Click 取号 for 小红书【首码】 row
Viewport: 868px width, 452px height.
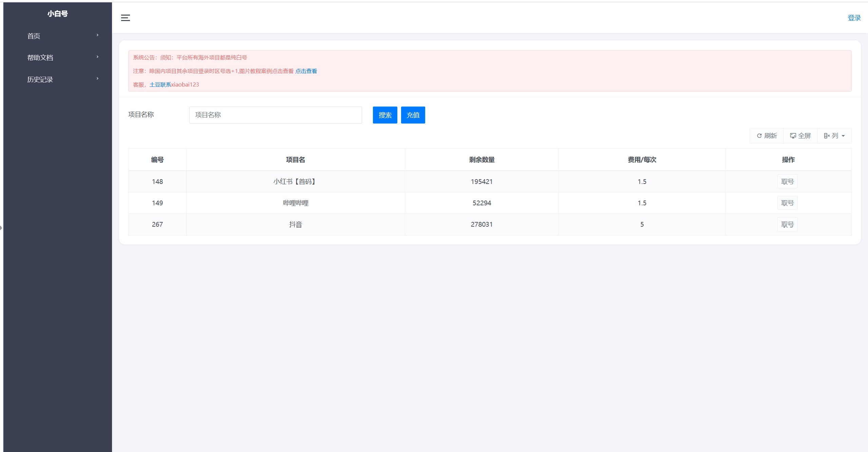(x=788, y=182)
